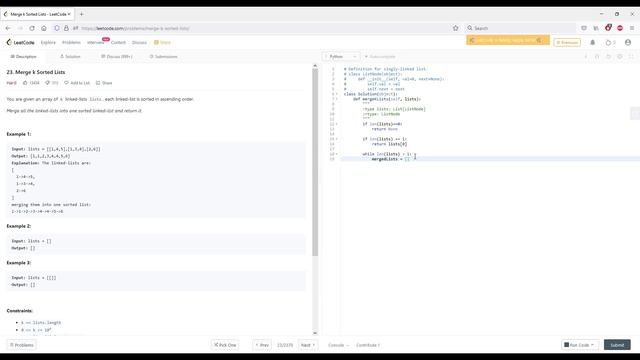Reset code to default icon in editor
The image size is (640, 360).
(608, 56)
